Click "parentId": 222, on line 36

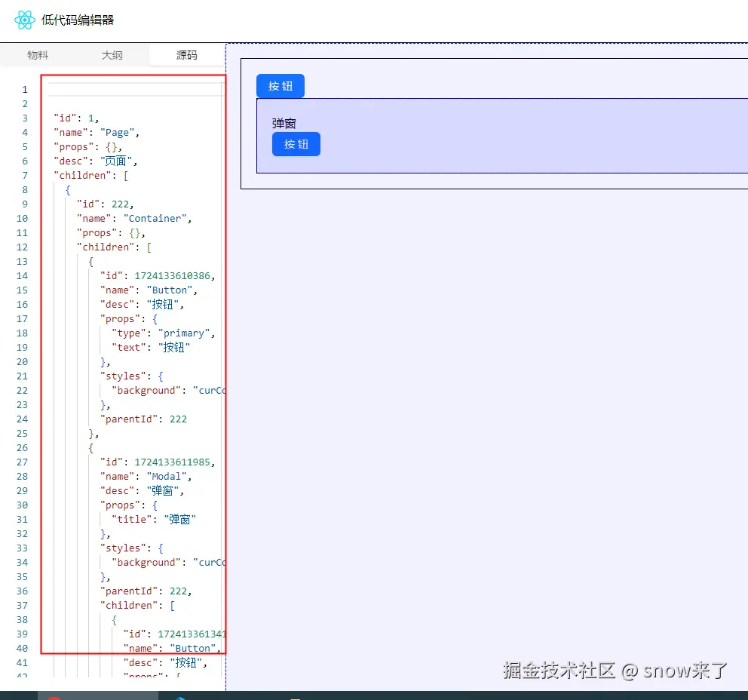[146, 591]
